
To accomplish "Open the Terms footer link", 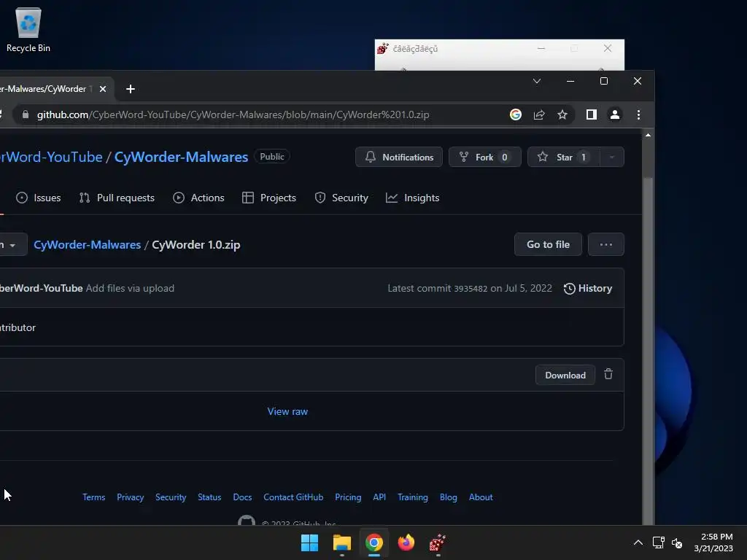I will (x=94, y=497).
